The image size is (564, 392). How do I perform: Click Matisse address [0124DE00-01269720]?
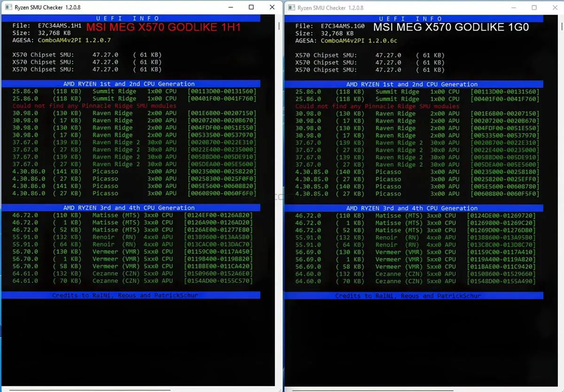tap(501, 216)
